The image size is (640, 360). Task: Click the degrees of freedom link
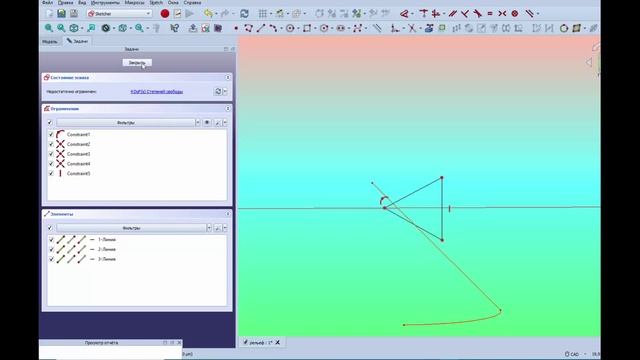click(156, 92)
